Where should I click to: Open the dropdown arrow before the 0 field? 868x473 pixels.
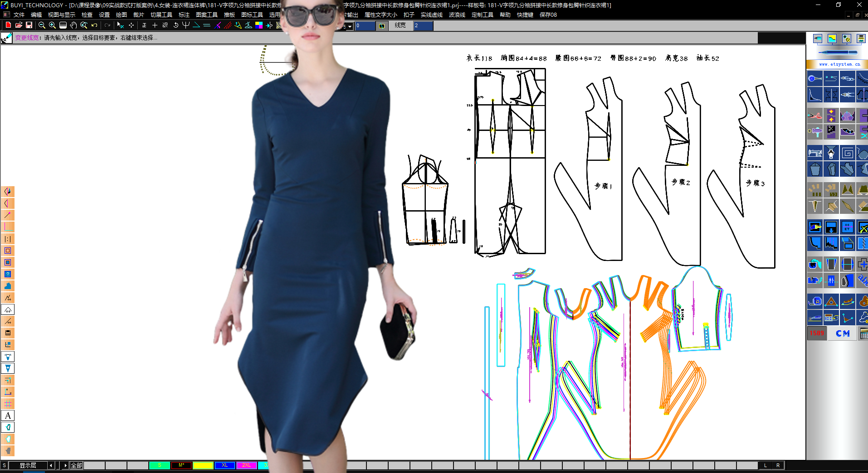click(350, 26)
